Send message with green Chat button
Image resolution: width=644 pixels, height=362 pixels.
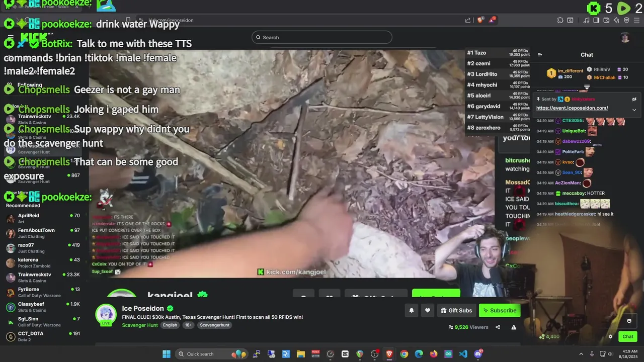click(x=628, y=337)
